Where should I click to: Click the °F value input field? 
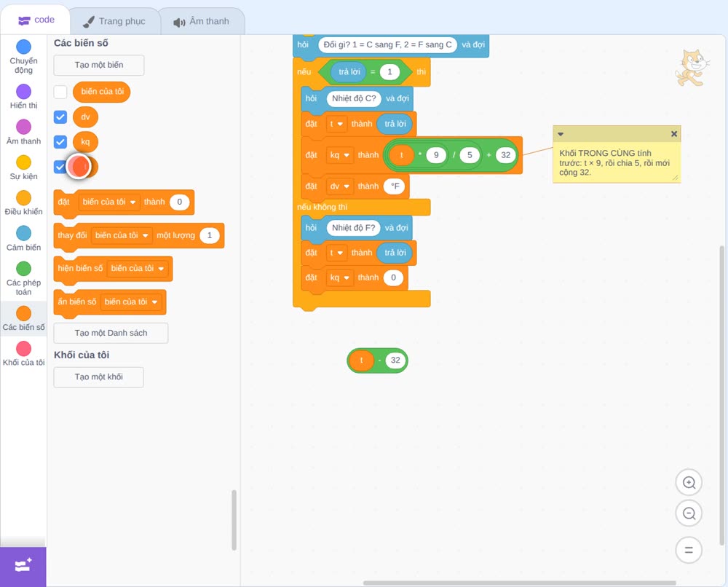(395, 186)
